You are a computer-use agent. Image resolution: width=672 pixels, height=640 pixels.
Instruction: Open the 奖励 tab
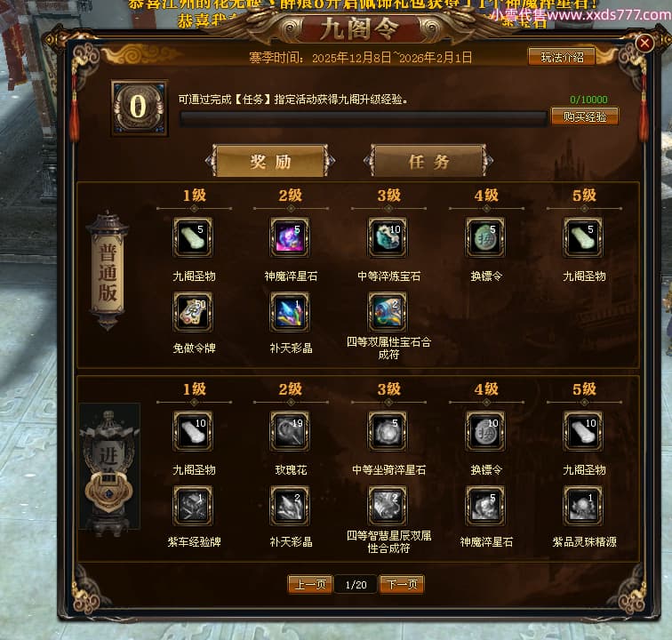coord(270,161)
